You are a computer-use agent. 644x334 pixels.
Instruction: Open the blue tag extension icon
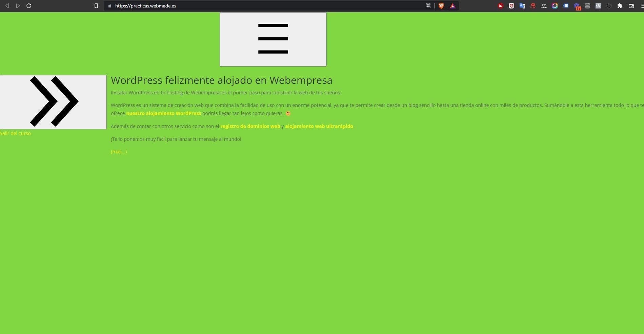pos(566,6)
